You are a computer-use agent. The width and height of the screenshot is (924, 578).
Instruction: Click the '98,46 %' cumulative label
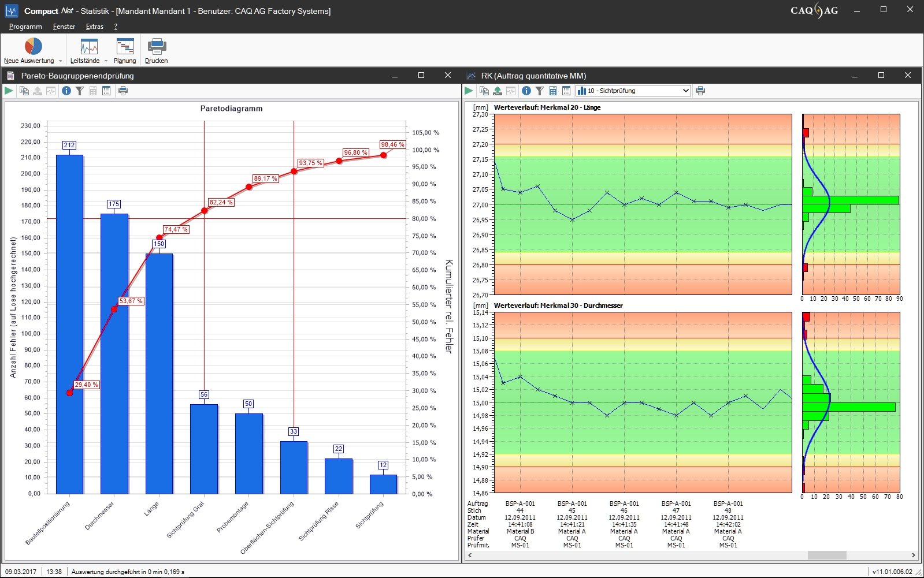tap(393, 144)
